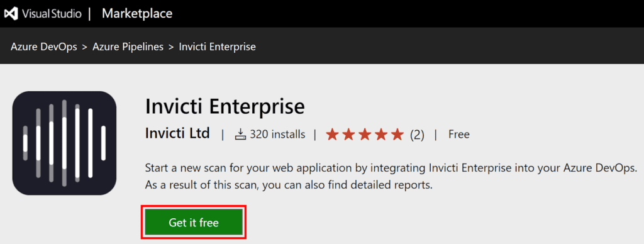Click the green Get it free button
This screenshot has width=644, height=244.
tap(194, 223)
